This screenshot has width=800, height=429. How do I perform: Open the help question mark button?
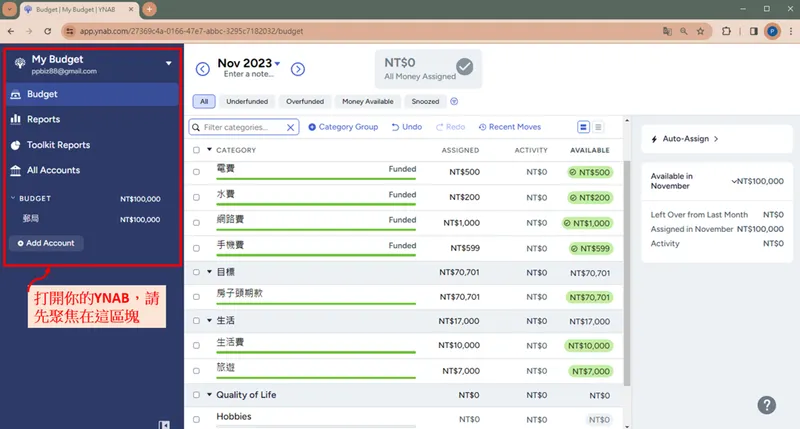(766, 405)
